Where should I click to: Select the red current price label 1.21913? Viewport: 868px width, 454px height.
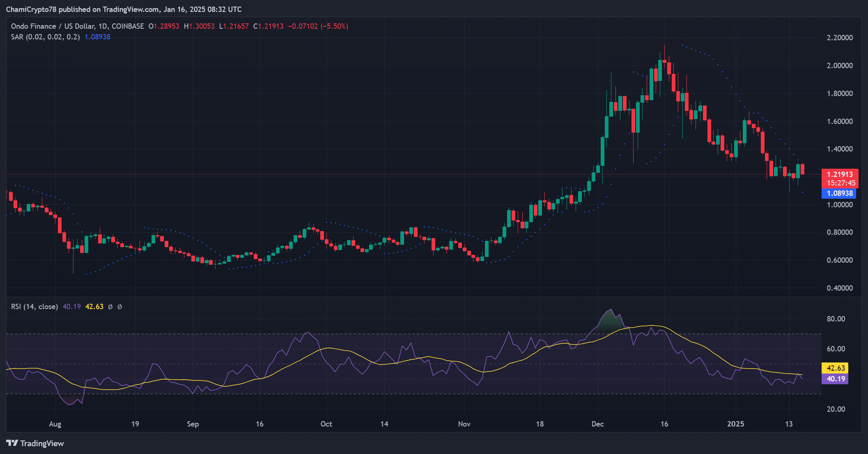pos(839,174)
